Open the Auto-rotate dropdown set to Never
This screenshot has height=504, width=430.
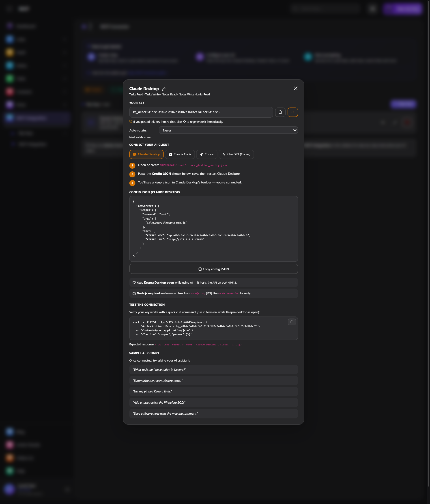click(228, 130)
